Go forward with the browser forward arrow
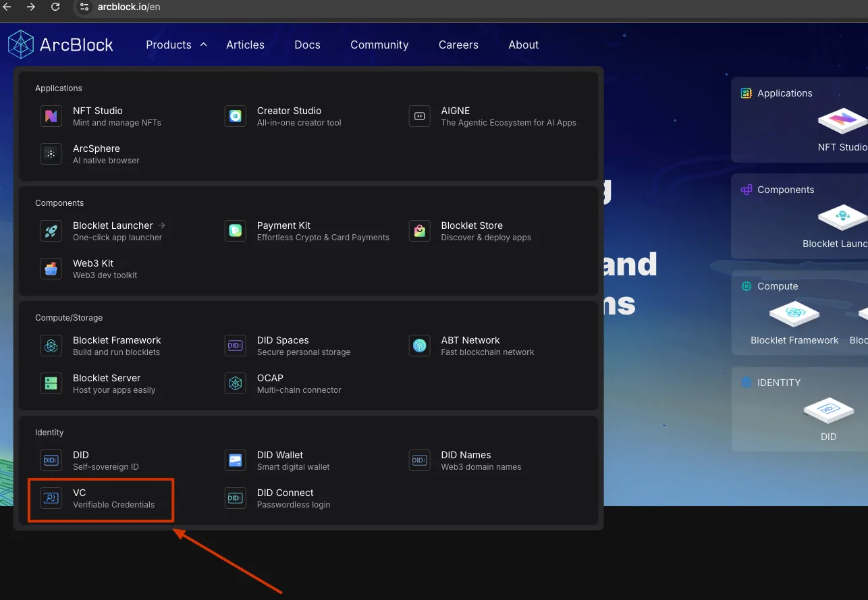This screenshot has height=600, width=868. (31, 7)
